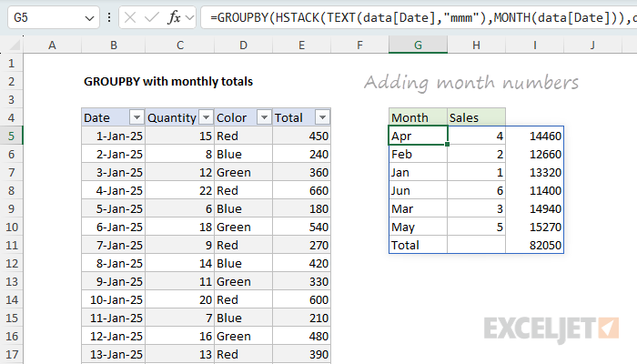637x364 pixels.
Task: Open the Name Box dropdown arrow
Action: pyautogui.click(x=89, y=18)
